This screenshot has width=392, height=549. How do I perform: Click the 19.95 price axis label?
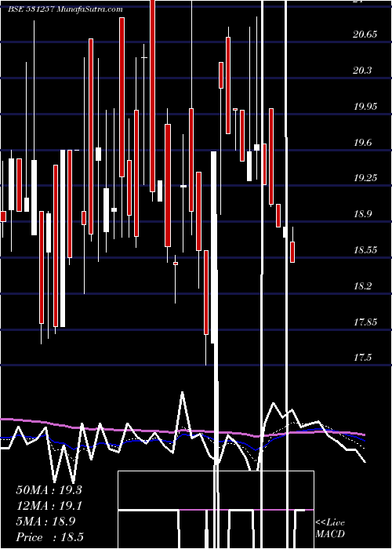[x=365, y=107]
